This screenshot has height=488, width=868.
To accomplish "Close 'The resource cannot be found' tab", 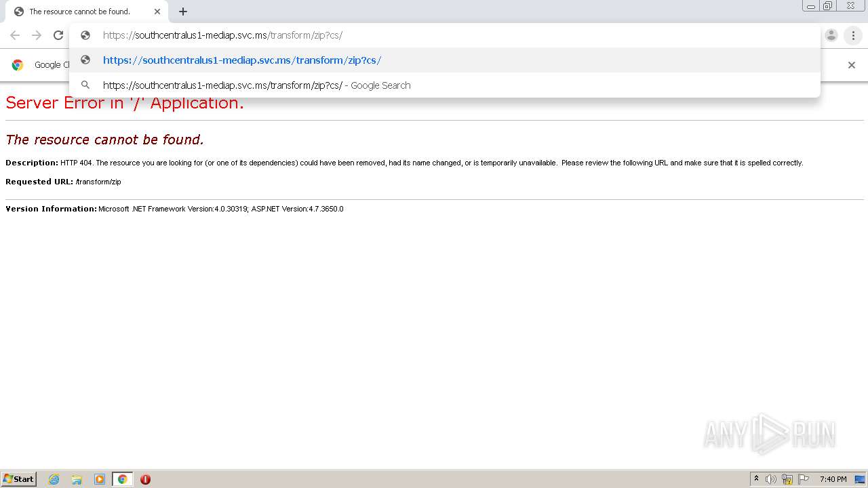I will click(x=157, y=12).
